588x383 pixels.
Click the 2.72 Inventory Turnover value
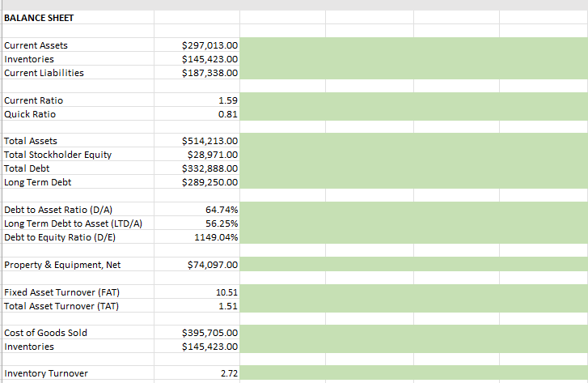point(197,372)
